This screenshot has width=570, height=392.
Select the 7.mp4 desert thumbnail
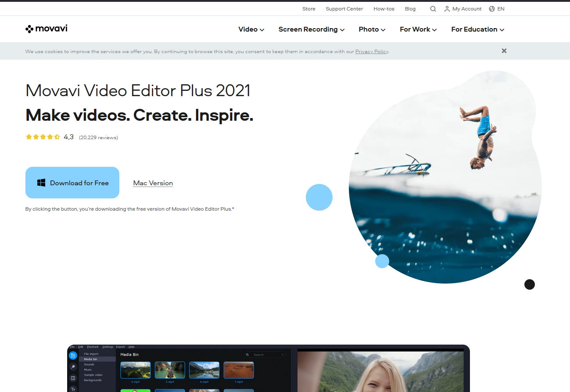[239, 370]
